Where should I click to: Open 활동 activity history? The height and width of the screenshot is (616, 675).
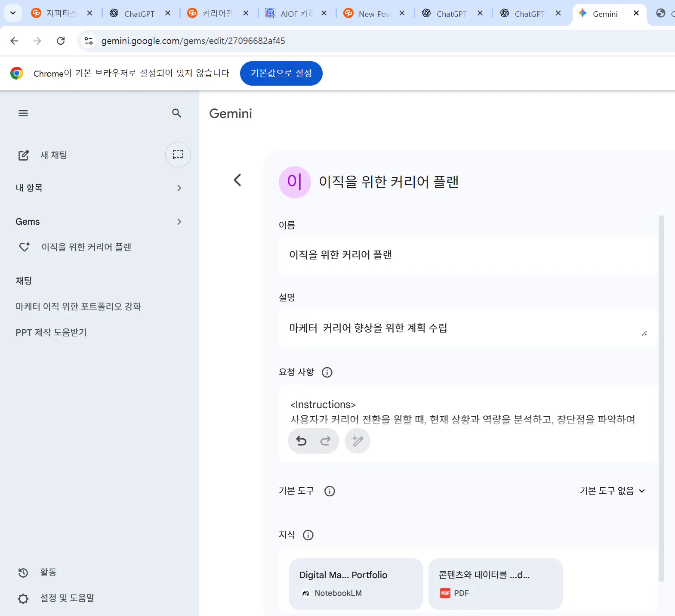pyautogui.click(x=37, y=572)
